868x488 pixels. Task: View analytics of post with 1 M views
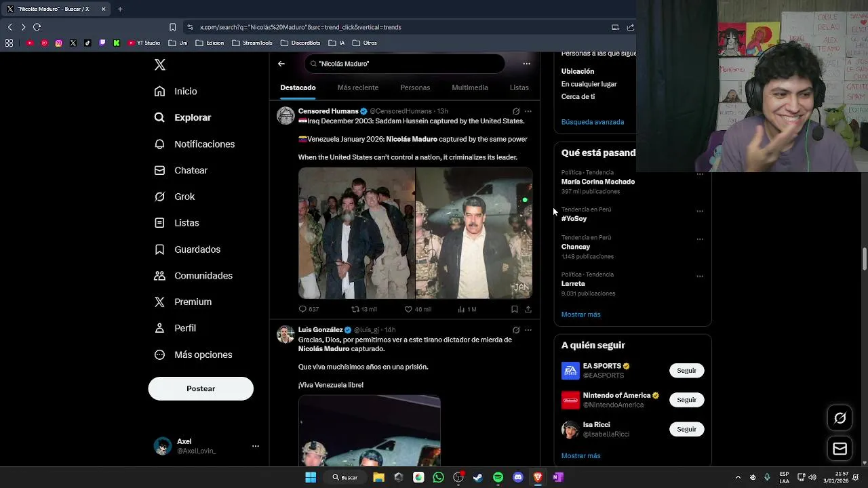pos(467,309)
